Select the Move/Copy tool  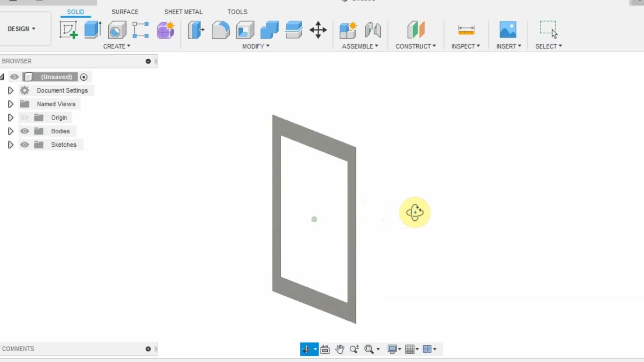pyautogui.click(x=318, y=29)
